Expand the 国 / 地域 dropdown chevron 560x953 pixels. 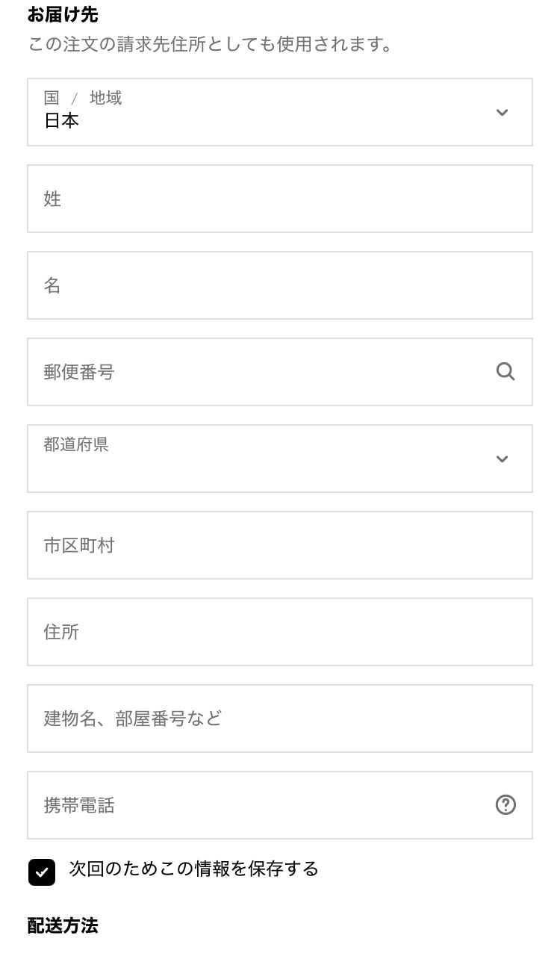click(502, 112)
